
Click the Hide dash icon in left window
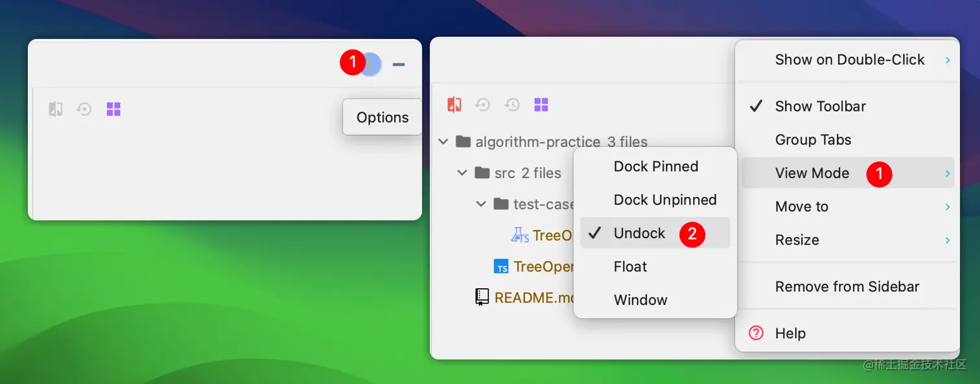click(399, 64)
